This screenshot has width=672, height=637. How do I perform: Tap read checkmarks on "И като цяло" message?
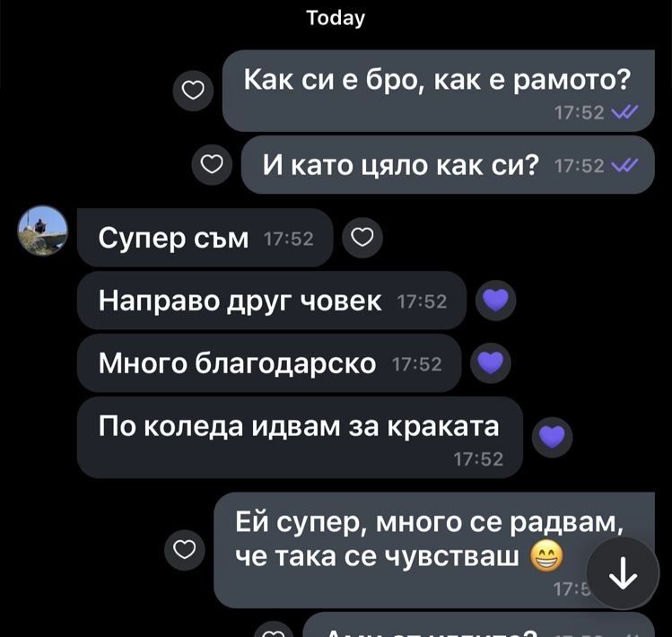pyautogui.click(x=624, y=165)
